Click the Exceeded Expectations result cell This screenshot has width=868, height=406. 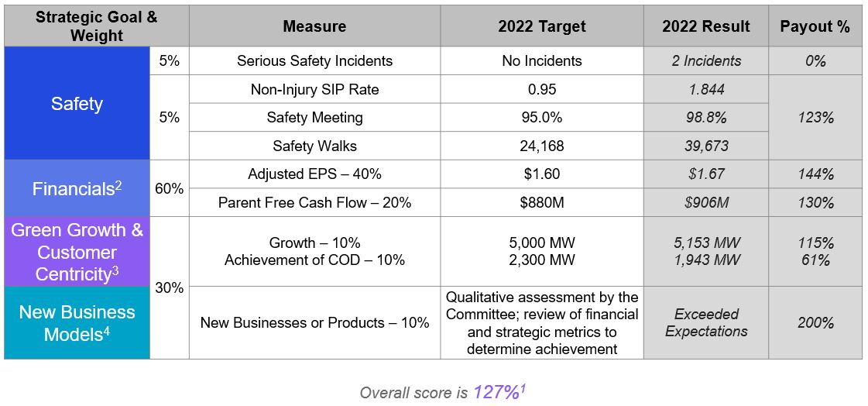point(705,322)
